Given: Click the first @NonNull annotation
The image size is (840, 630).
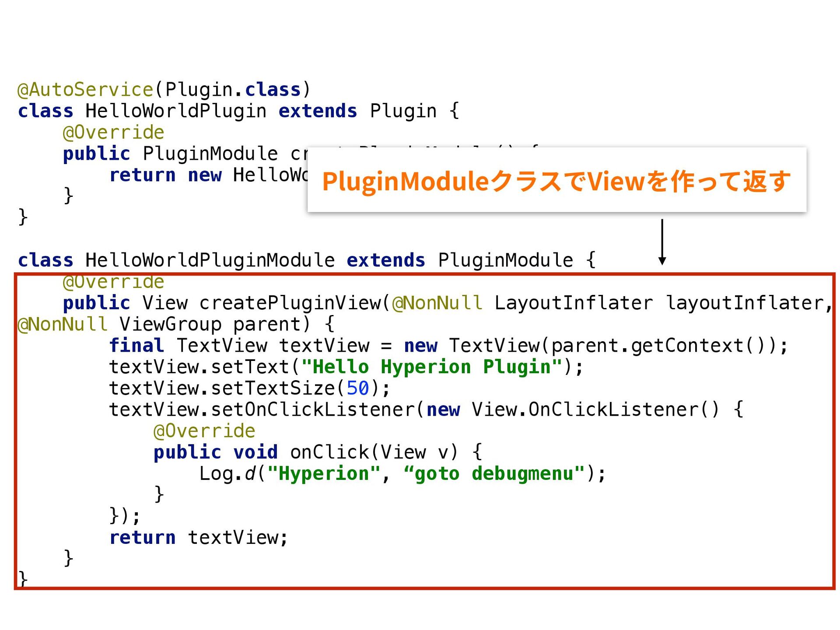Looking at the screenshot, I should tap(437, 303).
